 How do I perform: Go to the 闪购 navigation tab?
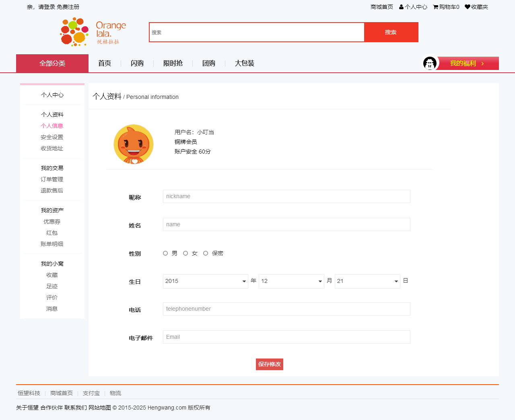pos(137,64)
